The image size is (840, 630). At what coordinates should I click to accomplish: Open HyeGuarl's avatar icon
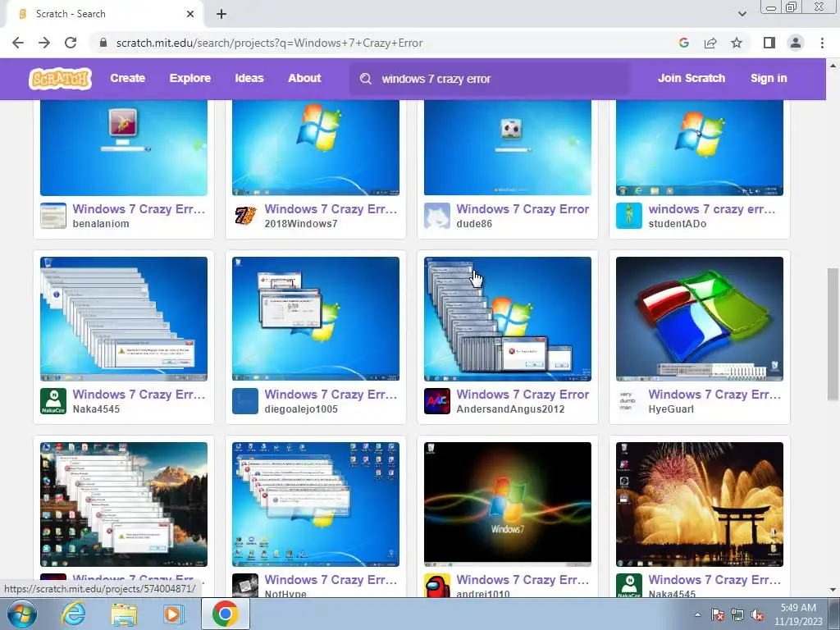coord(629,401)
